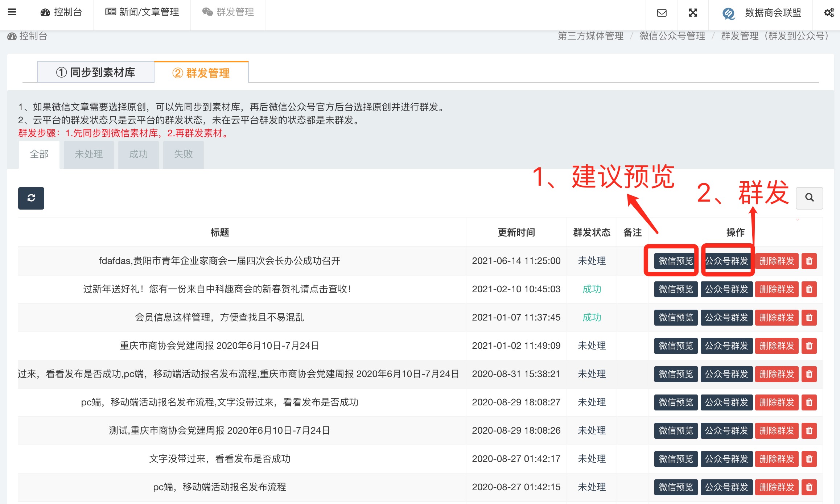This screenshot has height=504, width=840.
Task: Select the 群发管理 step tab
Action: (201, 73)
